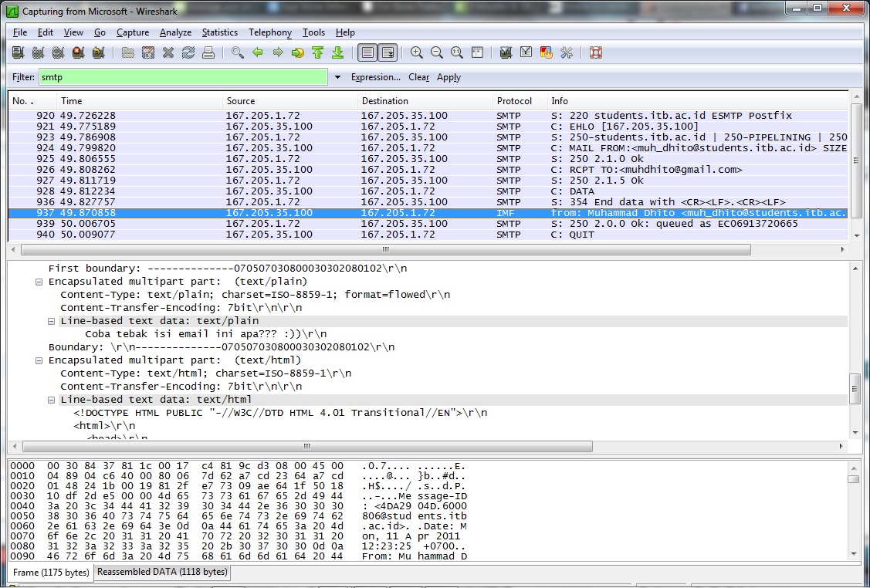
Task: Open the Preferences tools icon
Action: click(567, 53)
